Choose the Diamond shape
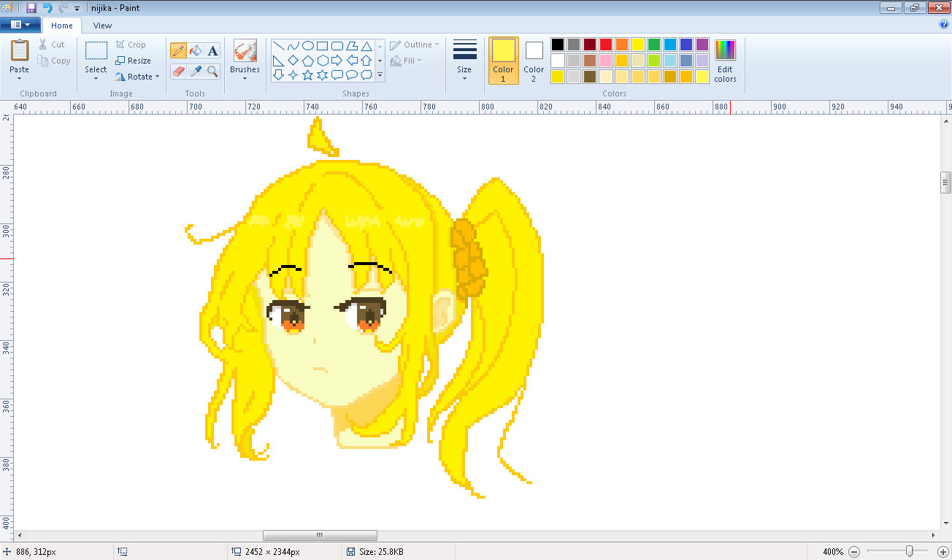The image size is (952, 560). coord(293,60)
